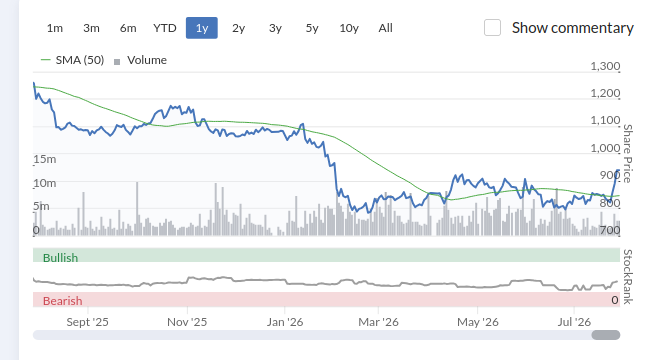Click the Mar '26 axis label
Image resolution: width=648 pixels, height=360 pixels.
pos(379,322)
